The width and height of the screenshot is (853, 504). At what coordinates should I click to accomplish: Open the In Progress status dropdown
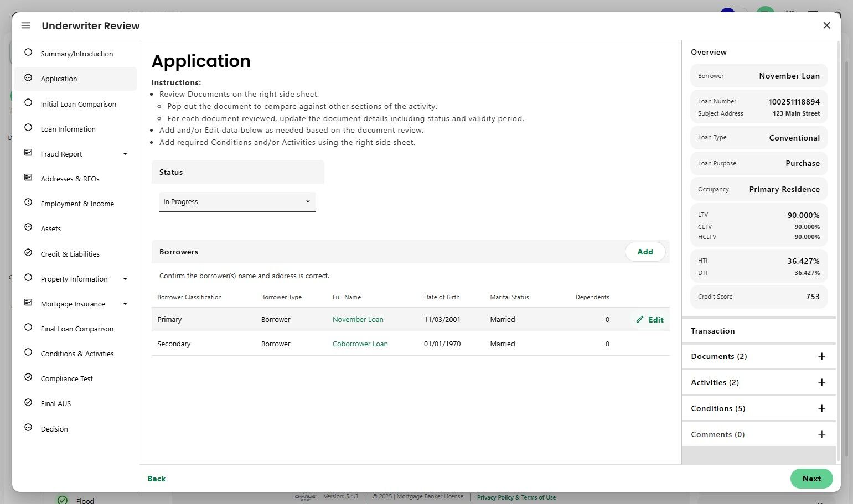click(x=237, y=202)
